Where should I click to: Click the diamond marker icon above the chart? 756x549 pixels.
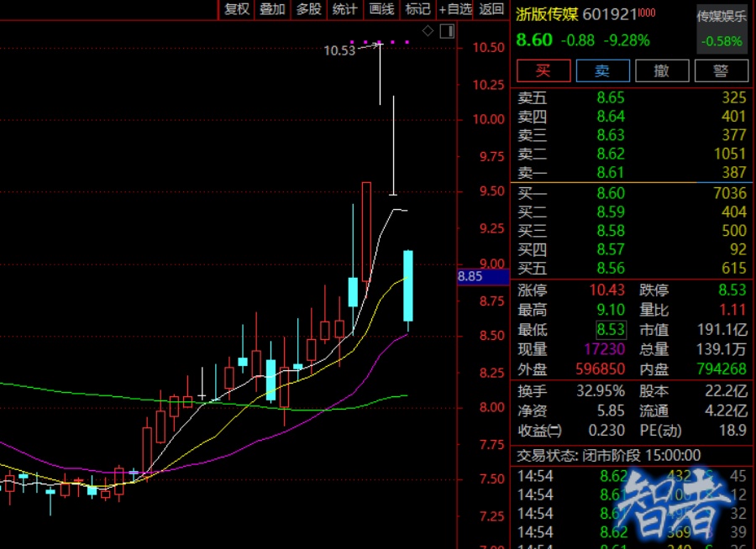click(x=428, y=31)
